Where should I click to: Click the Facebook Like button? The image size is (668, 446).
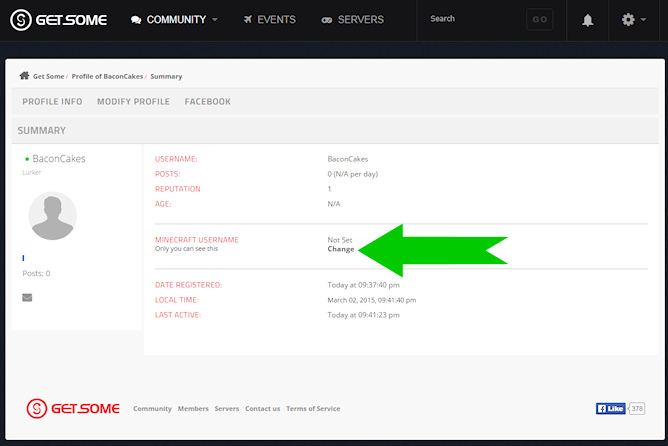click(x=610, y=408)
